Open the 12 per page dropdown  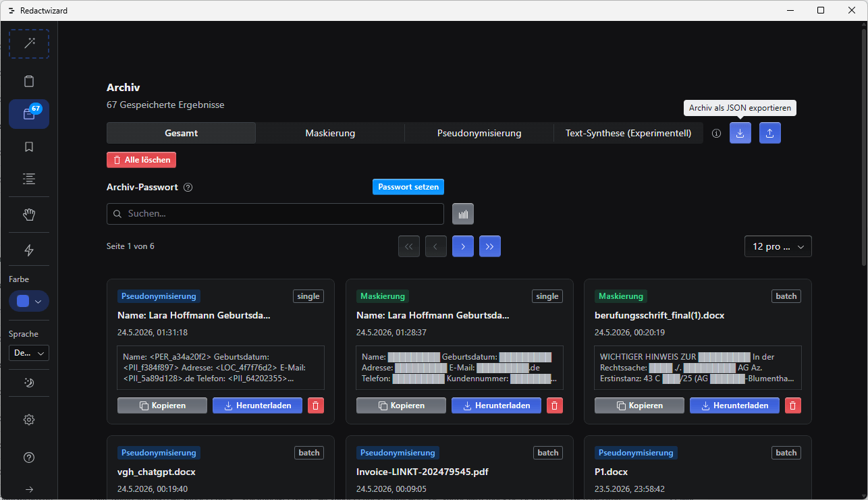click(x=778, y=246)
